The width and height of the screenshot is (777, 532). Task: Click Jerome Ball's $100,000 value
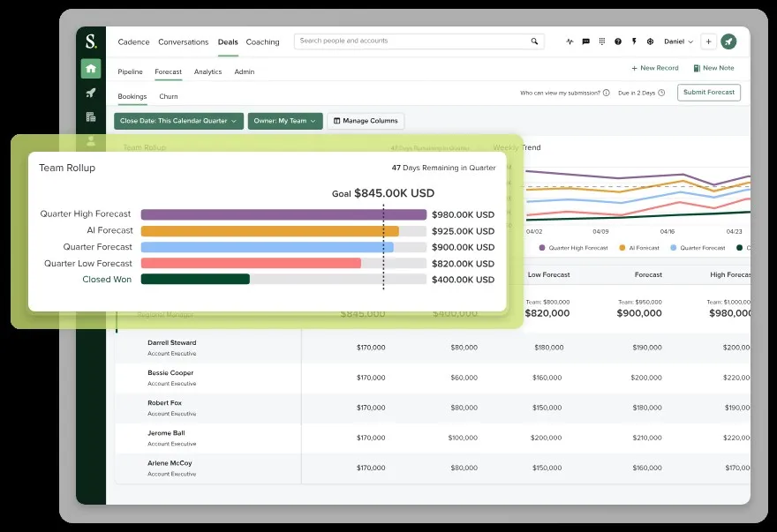point(463,438)
